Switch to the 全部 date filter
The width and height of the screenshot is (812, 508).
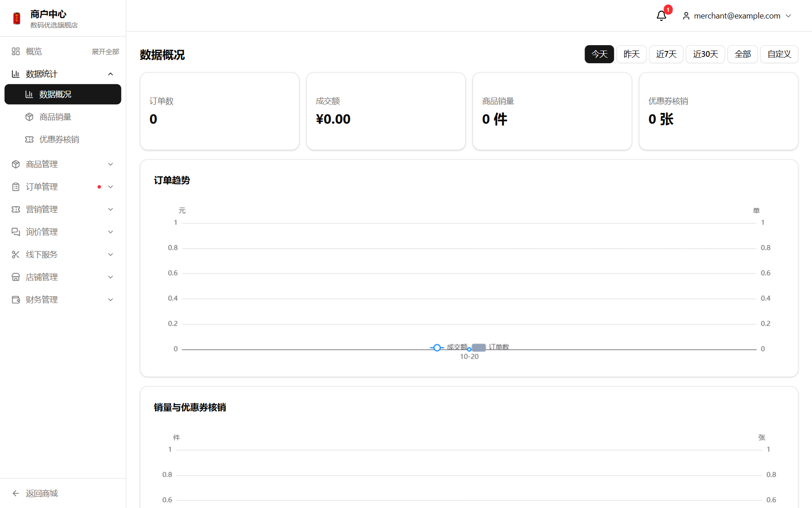click(743, 54)
